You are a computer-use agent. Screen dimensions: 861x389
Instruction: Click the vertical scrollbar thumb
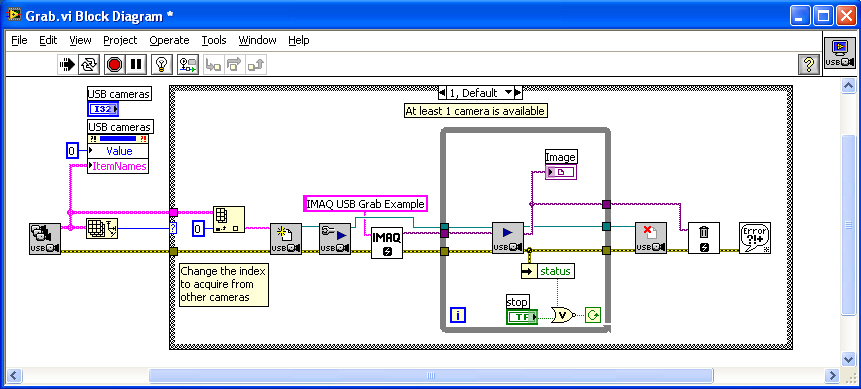848,226
